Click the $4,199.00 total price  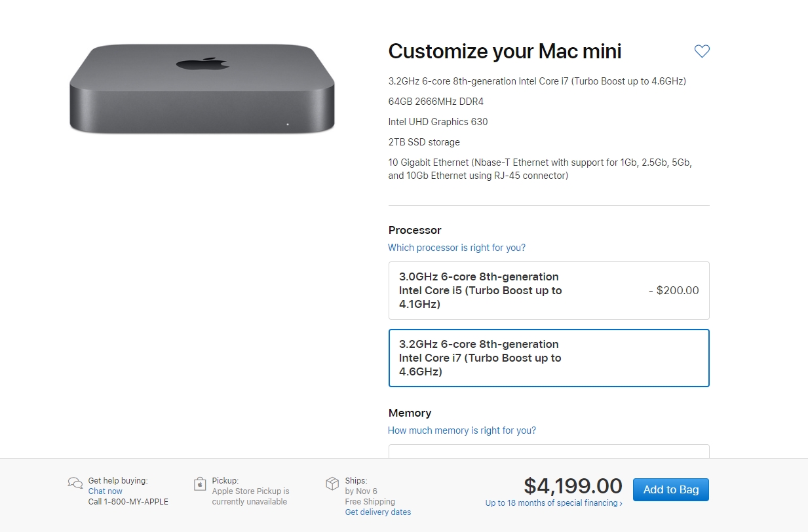tap(573, 486)
